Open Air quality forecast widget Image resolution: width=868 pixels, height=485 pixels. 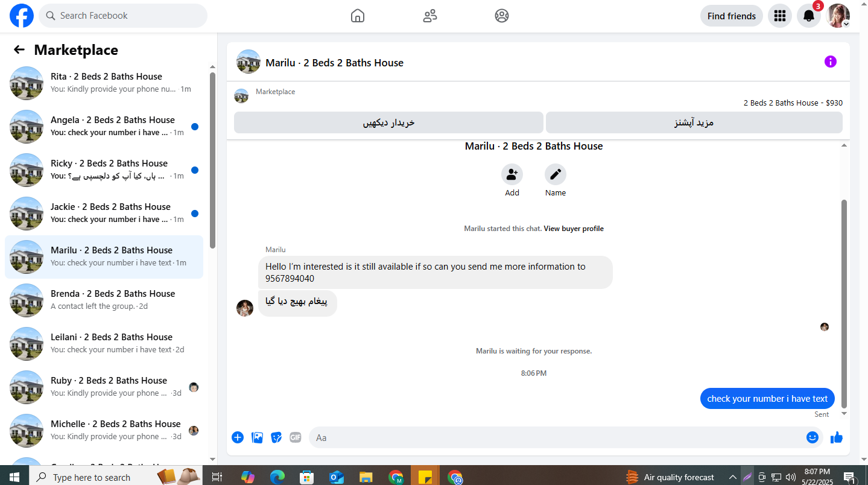click(x=670, y=477)
